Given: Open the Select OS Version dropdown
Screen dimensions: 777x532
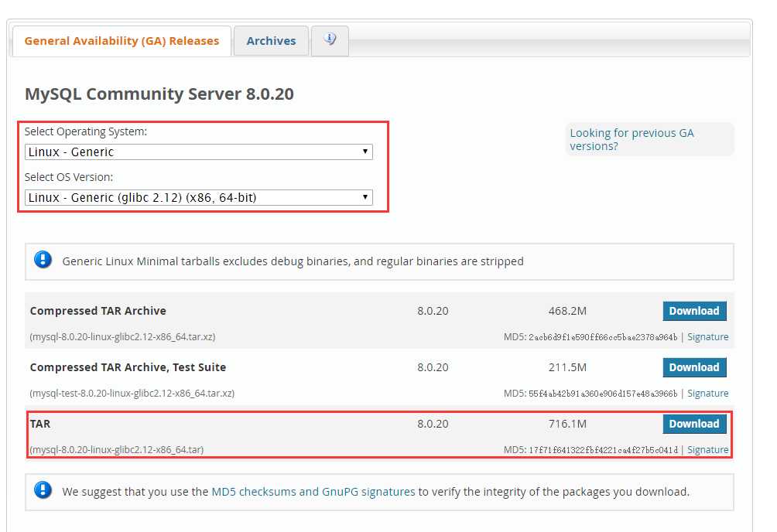Looking at the screenshot, I should point(198,197).
